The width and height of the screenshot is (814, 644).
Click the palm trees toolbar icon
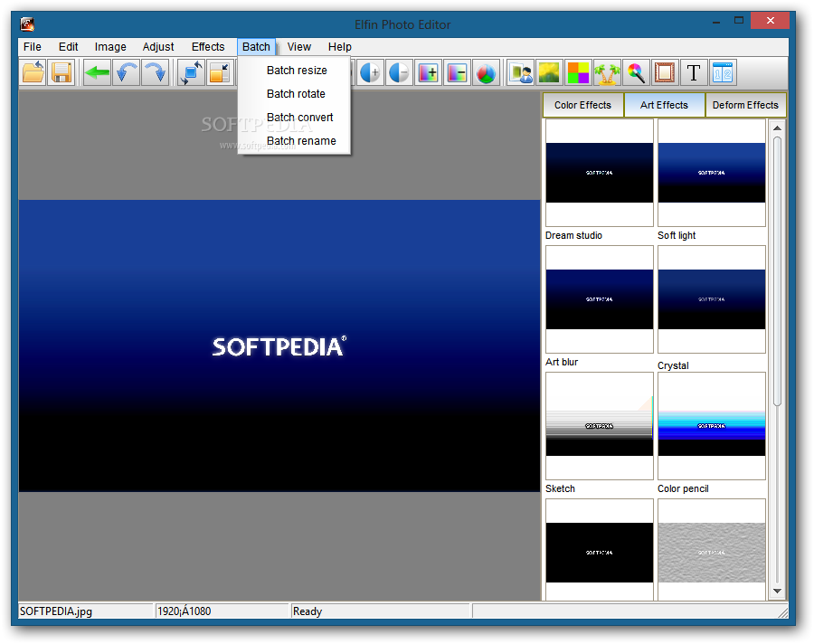pos(608,72)
